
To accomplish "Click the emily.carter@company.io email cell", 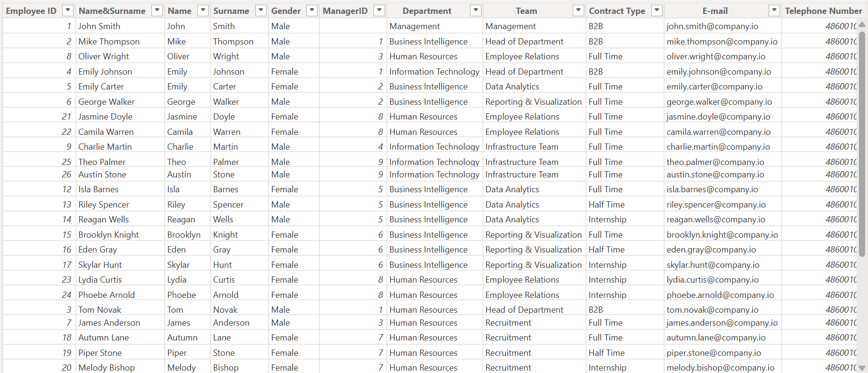I will point(723,87).
